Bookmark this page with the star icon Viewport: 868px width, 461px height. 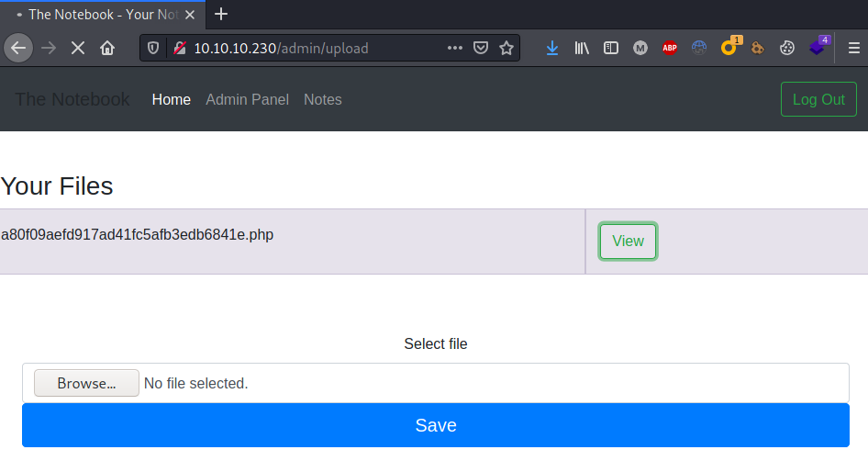click(x=506, y=48)
